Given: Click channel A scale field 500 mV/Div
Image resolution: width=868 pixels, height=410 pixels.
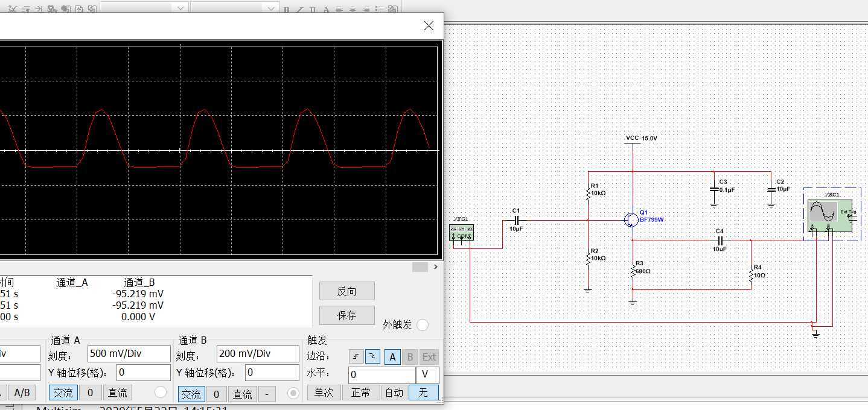Looking at the screenshot, I should [x=129, y=354].
